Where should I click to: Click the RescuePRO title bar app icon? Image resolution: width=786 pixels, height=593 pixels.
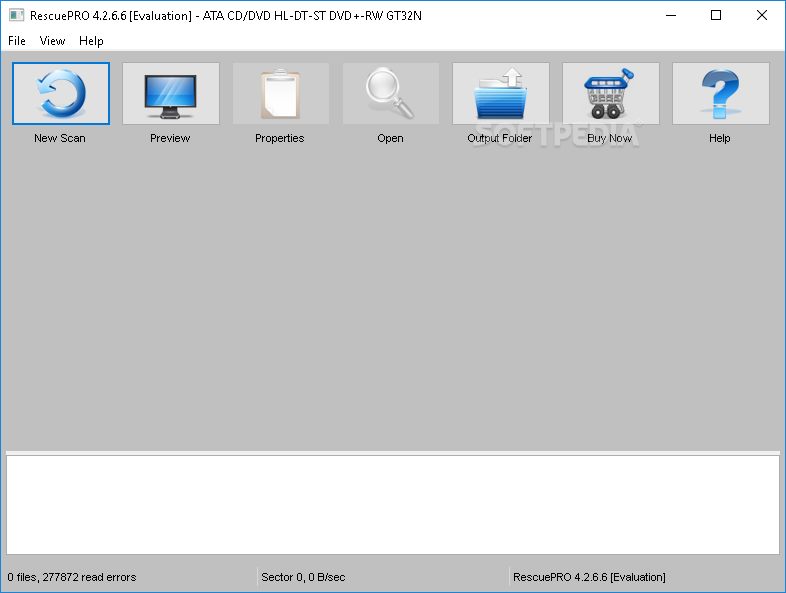coord(16,15)
